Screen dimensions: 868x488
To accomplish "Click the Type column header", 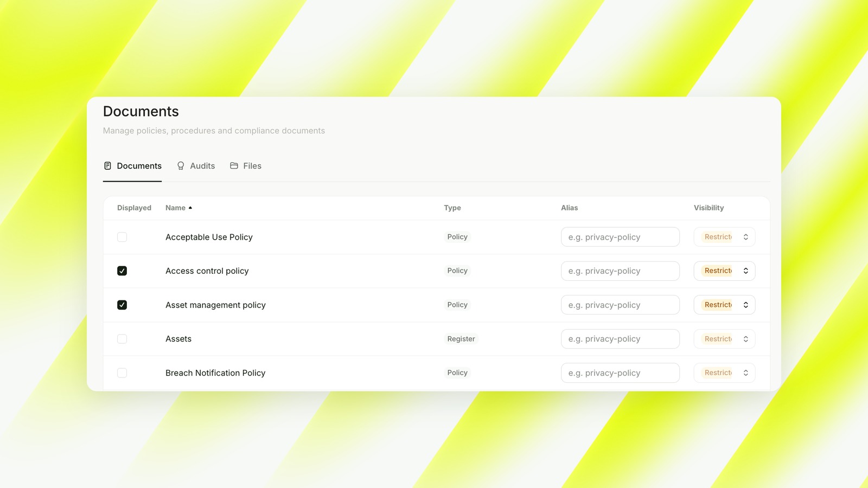I will [452, 208].
